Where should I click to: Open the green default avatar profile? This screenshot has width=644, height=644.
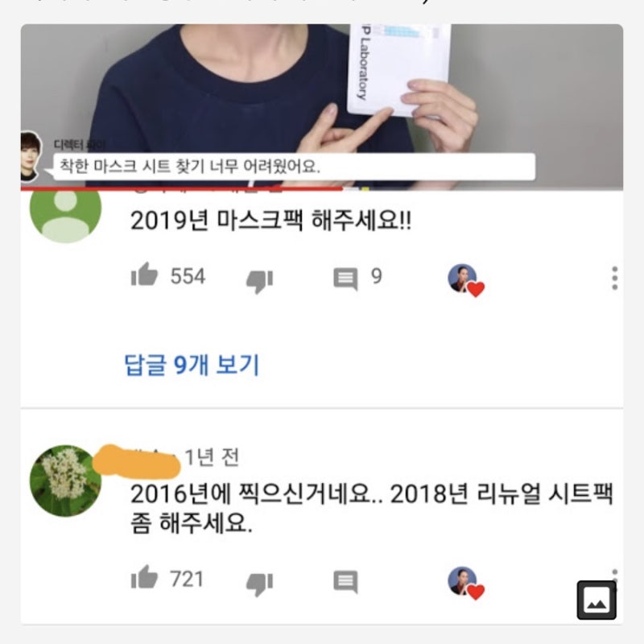[66, 212]
